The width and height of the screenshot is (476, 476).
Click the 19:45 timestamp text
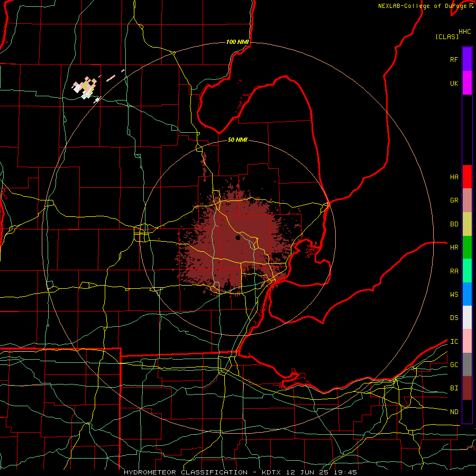344,472
